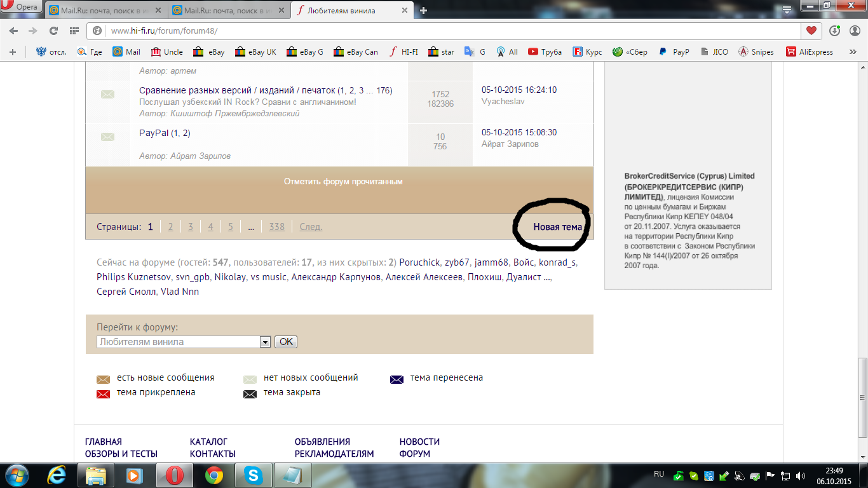The image size is (868, 488).
Task: Show hidden bookmarks with the chevron
Action: tap(852, 52)
